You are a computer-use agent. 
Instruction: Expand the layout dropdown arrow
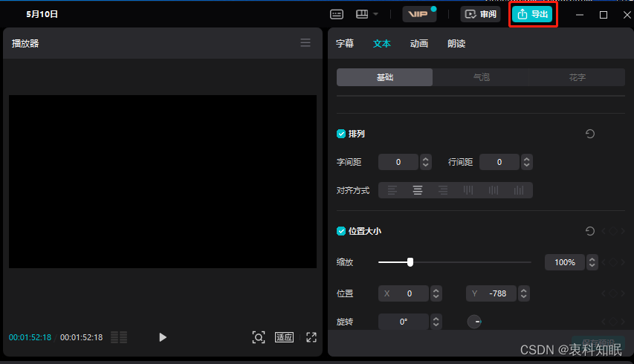click(x=376, y=14)
